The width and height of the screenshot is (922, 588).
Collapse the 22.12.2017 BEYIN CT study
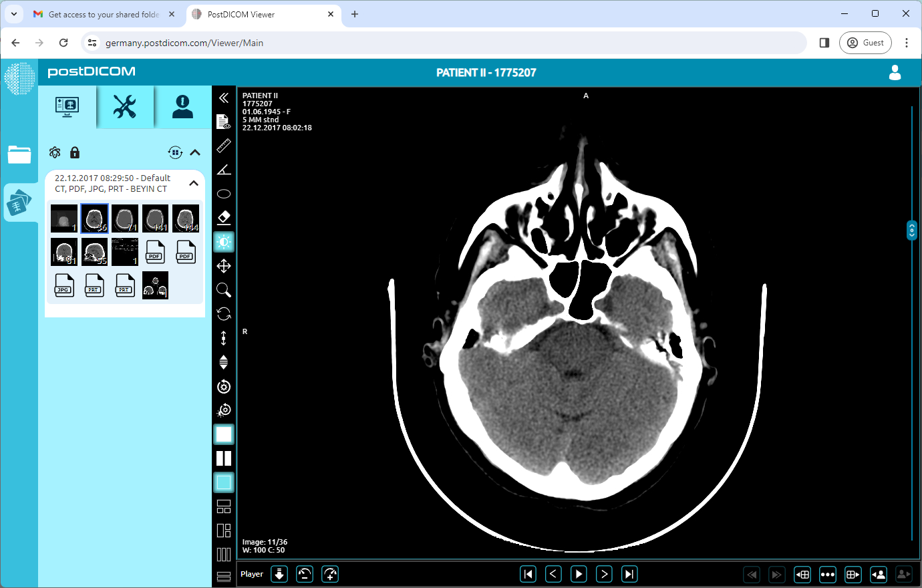(194, 183)
